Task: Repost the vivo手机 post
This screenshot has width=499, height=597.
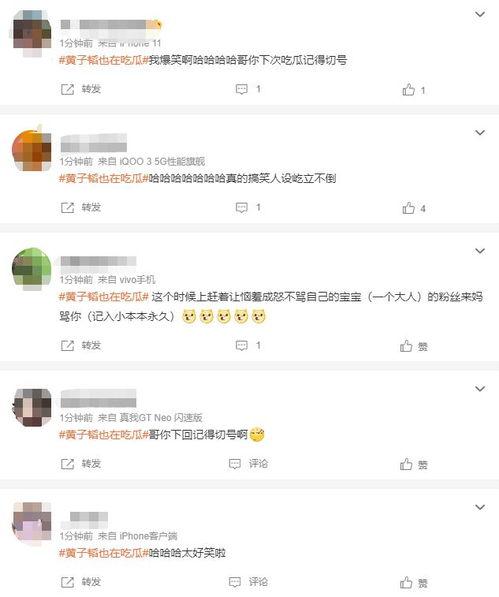Action: click(x=67, y=345)
